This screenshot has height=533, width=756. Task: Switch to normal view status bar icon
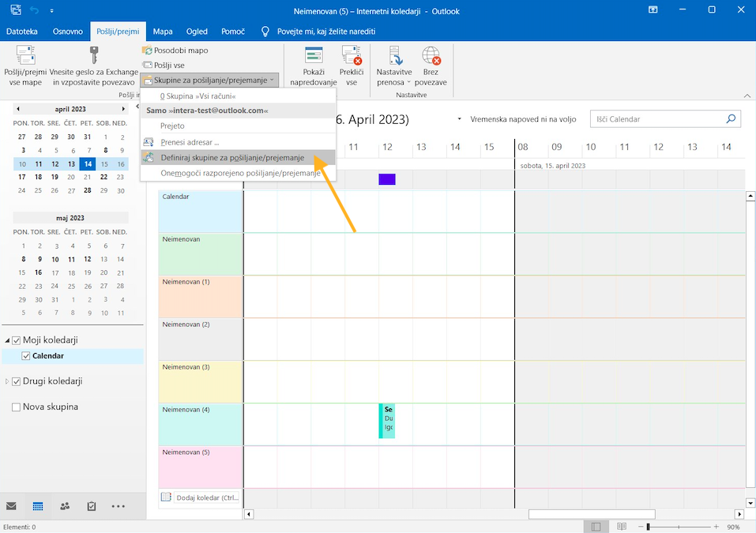point(596,527)
